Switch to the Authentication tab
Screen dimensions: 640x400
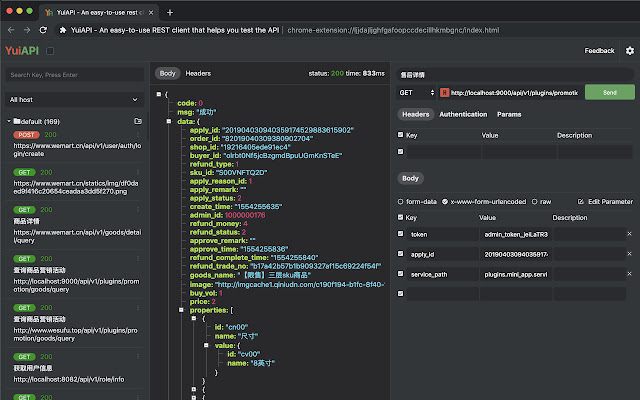tap(463, 114)
